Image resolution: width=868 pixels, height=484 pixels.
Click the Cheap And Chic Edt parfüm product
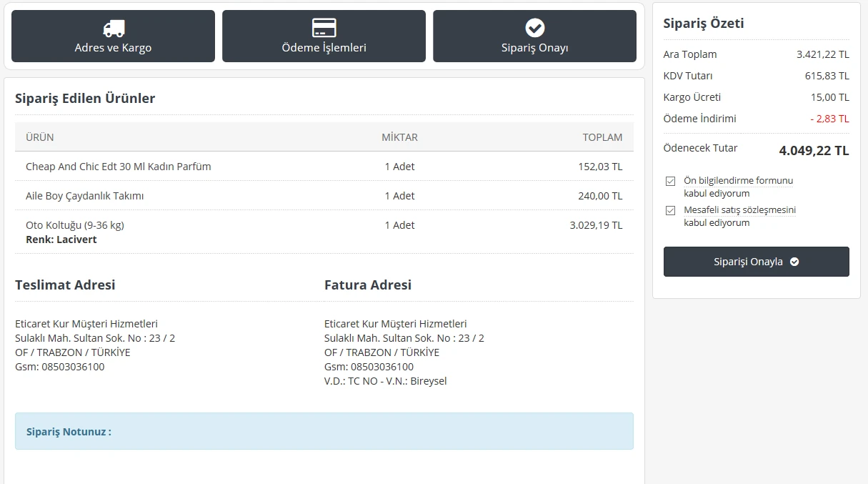click(118, 167)
